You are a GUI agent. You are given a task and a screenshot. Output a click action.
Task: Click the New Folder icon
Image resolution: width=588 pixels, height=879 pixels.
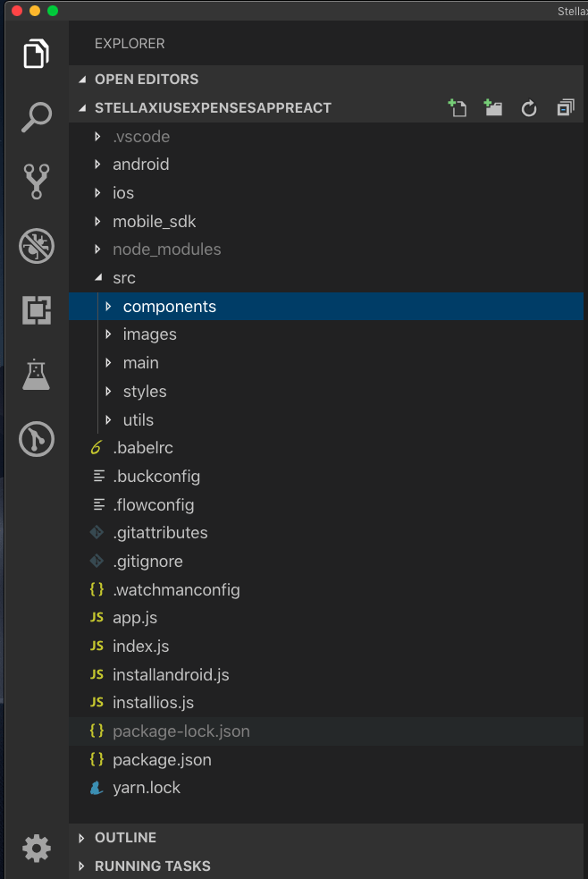(492, 107)
